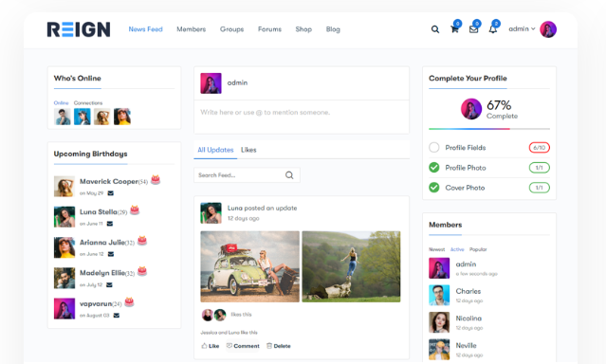Click birthday cake icon next to vapvarun

(129, 301)
